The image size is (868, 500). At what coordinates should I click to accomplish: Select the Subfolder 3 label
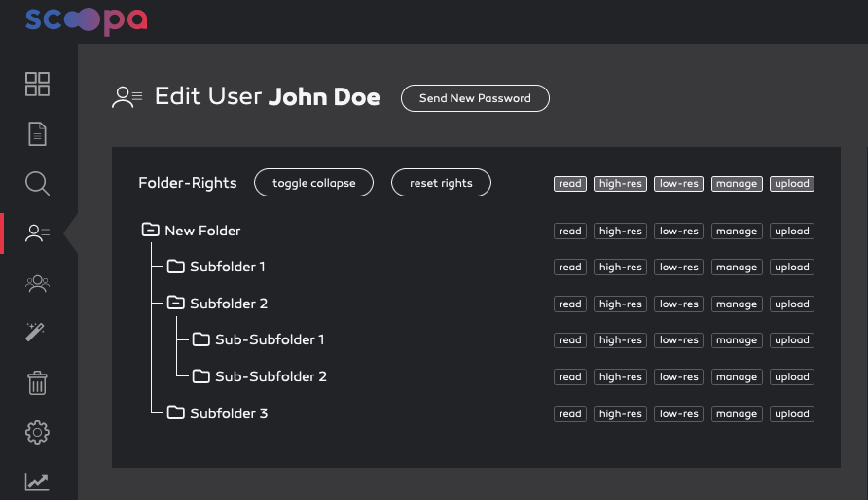pyautogui.click(x=229, y=413)
